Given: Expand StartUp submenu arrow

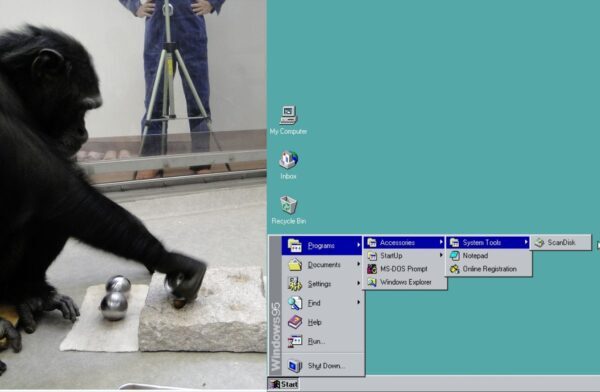Looking at the screenshot, I should (x=441, y=255).
